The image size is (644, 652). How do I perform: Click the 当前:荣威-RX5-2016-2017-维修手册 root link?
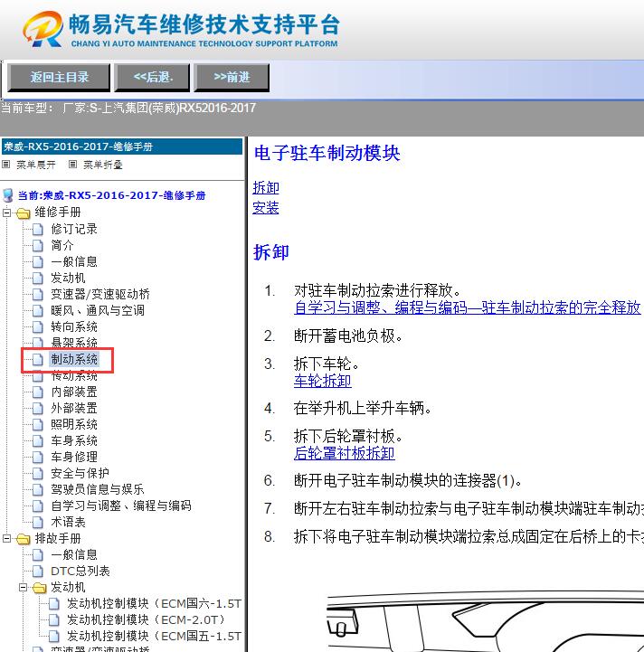coord(111,195)
